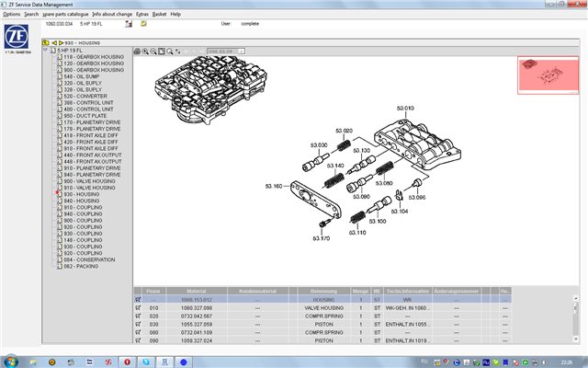Zoom in on the parts diagram

pyautogui.click(x=145, y=52)
